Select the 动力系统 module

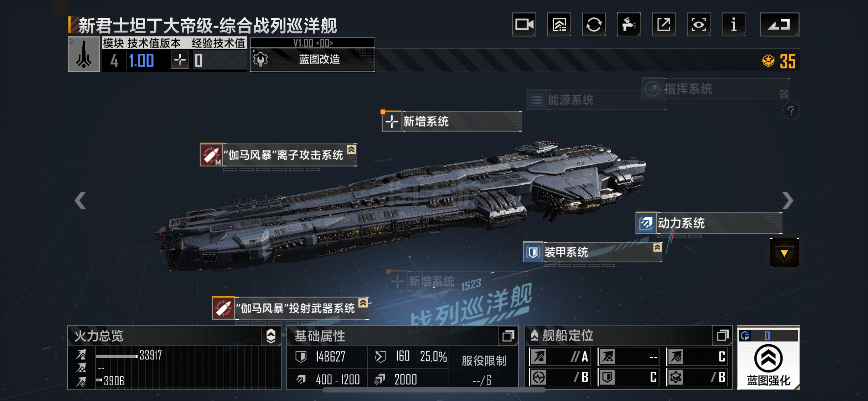click(709, 223)
